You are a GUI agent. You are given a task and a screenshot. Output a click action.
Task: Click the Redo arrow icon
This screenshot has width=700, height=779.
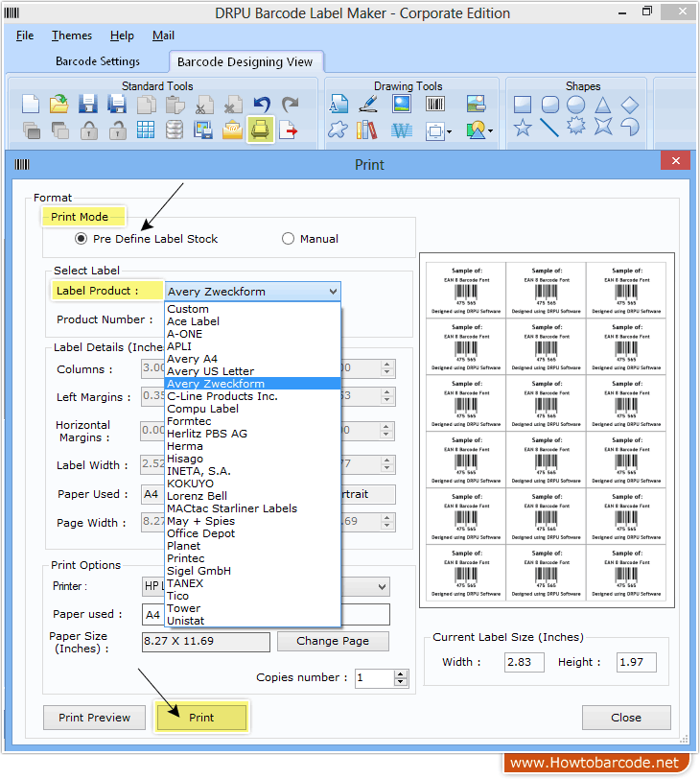pyautogui.click(x=290, y=105)
